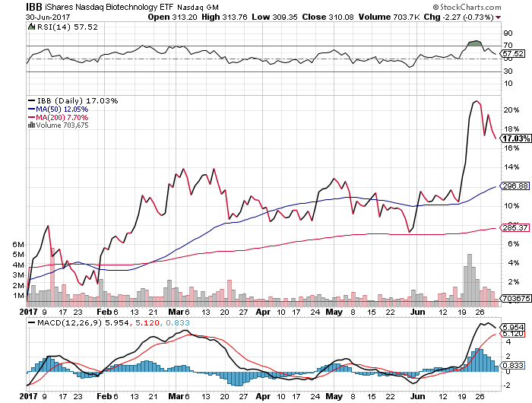Image resolution: width=532 pixels, height=403 pixels.
Task: Click Apr on the main chart date axis
Action: 263,312
